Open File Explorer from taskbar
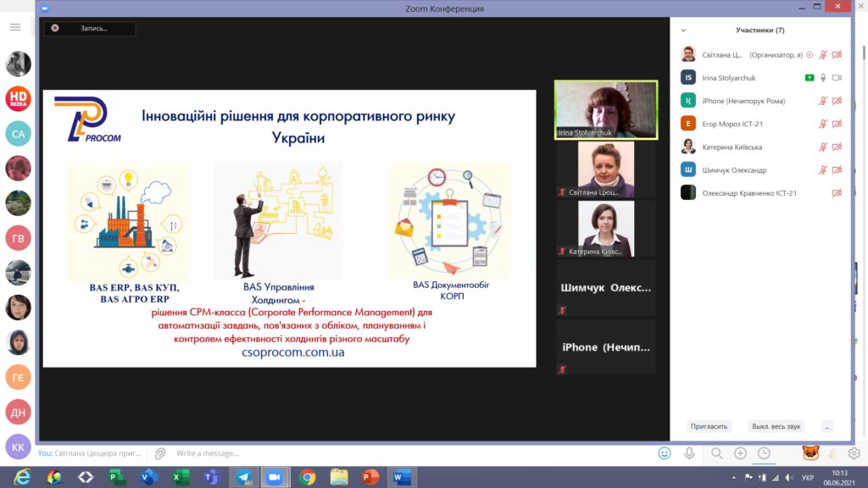This screenshot has height=488, width=868. 339,477
